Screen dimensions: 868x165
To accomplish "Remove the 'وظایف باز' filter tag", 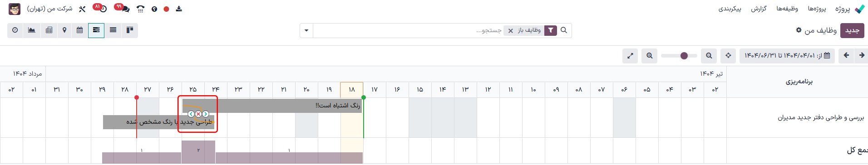I will coord(511,31).
